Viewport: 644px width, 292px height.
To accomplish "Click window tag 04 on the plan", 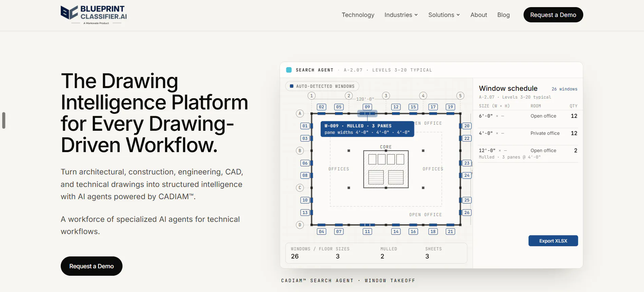I will [322, 232].
